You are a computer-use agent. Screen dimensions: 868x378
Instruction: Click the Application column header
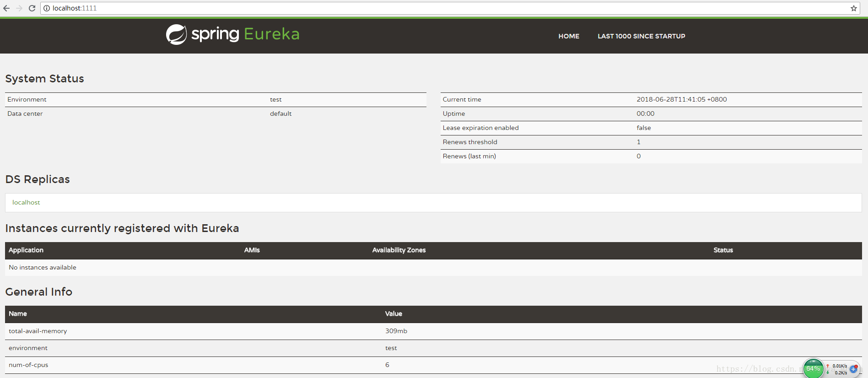pos(26,250)
